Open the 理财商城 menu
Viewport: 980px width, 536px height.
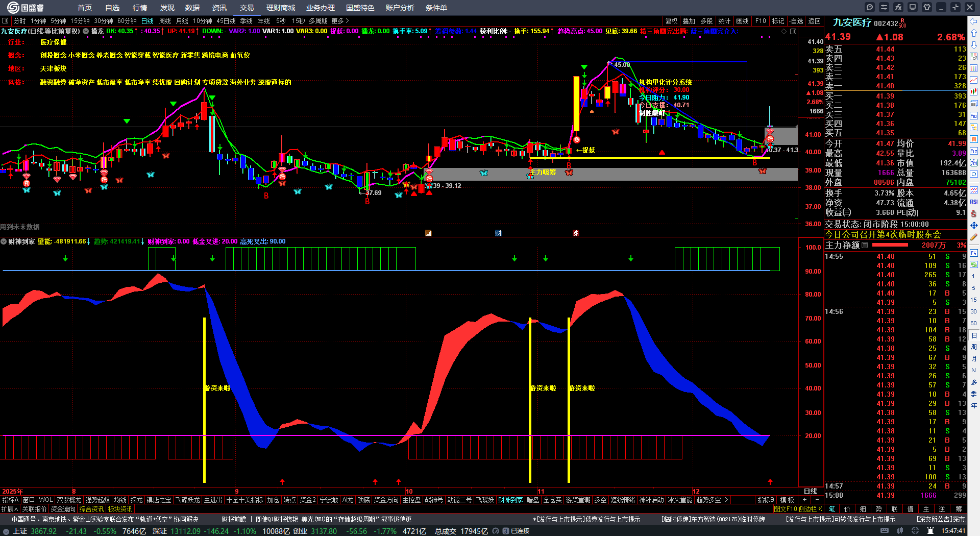click(281, 8)
